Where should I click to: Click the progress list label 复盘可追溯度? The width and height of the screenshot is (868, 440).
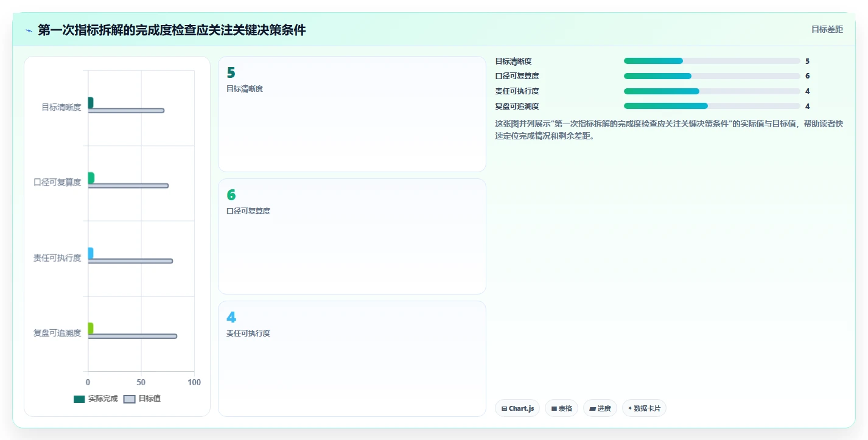pos(517,107)
